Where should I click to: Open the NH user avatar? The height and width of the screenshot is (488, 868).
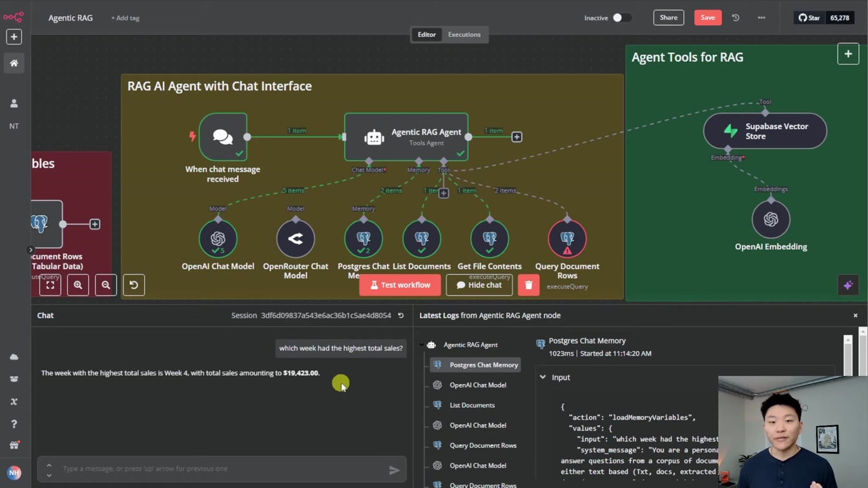[x=14, y=473]
